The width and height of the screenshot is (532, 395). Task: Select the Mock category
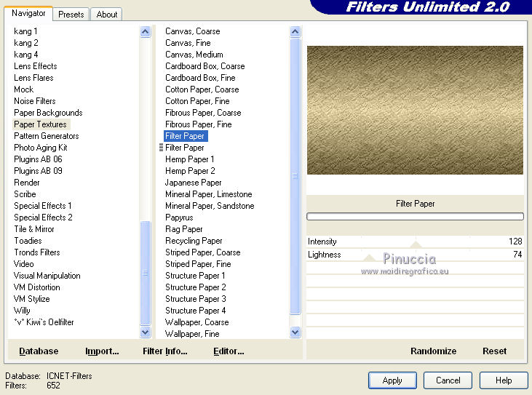24,89
